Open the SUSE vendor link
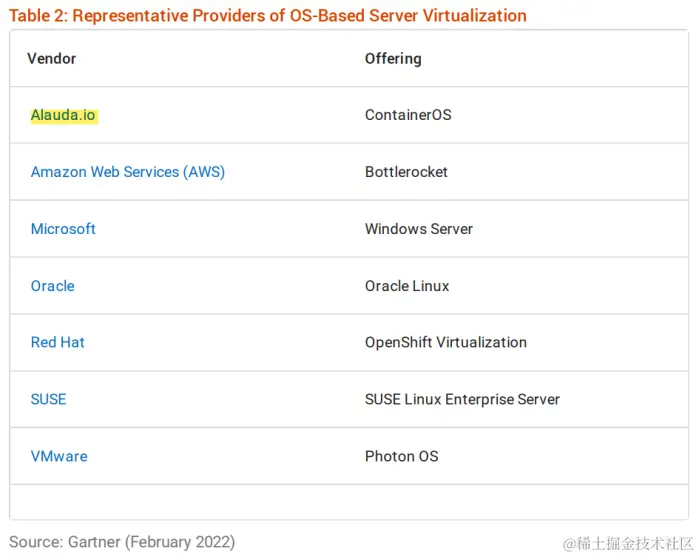 click(48, 399)
